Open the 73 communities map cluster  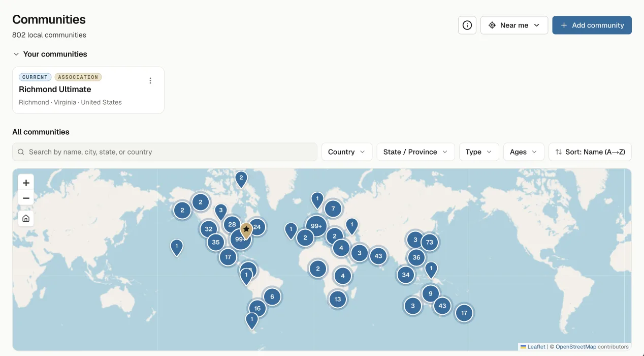pyautogui.click(x=430, y=242)
